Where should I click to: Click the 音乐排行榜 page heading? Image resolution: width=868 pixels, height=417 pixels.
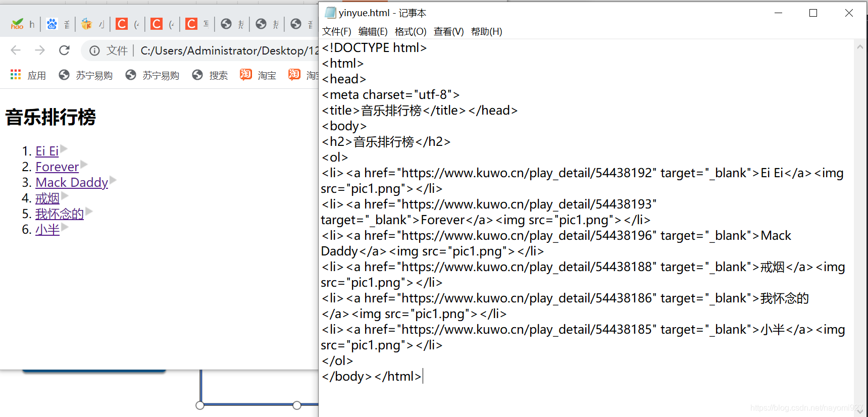[x=50, y=117]
